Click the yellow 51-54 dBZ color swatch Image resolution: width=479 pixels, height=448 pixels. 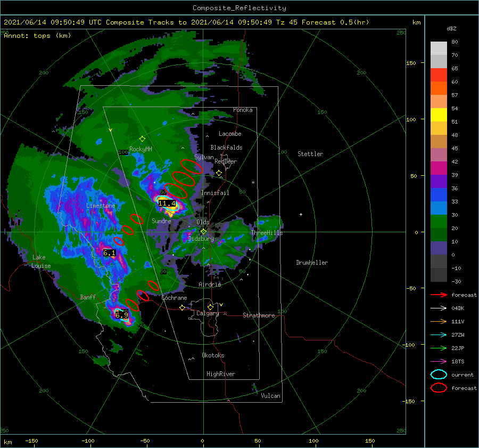click(x=439, y=115)
